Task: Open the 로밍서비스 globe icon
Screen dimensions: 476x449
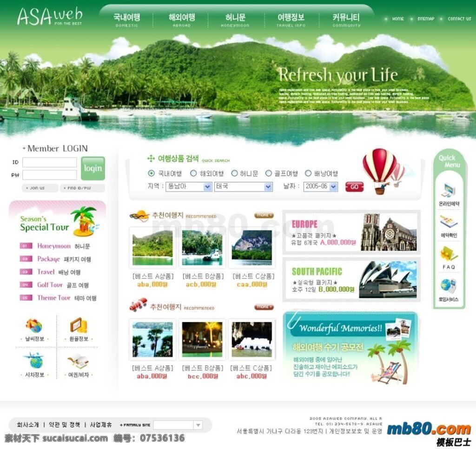Action: [449, 286]
